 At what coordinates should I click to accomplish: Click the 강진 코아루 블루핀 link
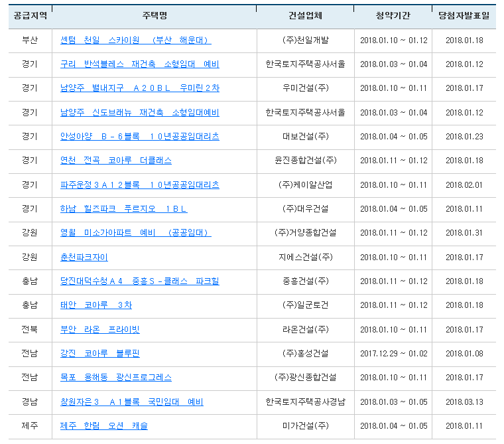(x=99, y=354)
